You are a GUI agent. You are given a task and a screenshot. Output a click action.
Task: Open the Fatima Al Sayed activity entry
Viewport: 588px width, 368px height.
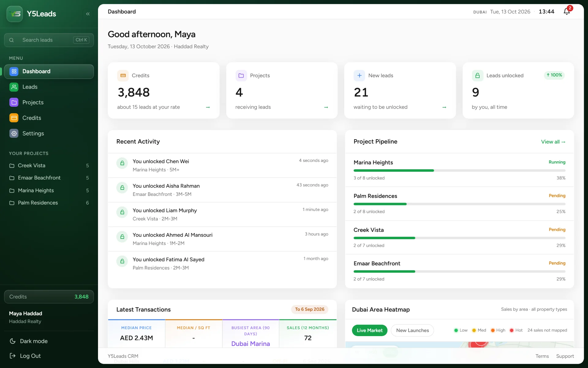pos(222,264)
